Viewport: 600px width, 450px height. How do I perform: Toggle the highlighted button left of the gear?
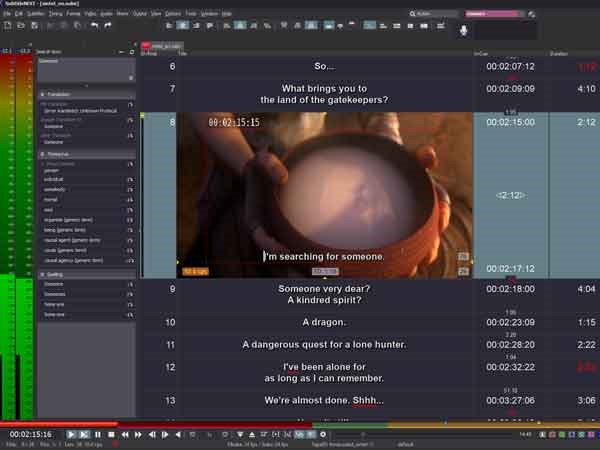311,435
